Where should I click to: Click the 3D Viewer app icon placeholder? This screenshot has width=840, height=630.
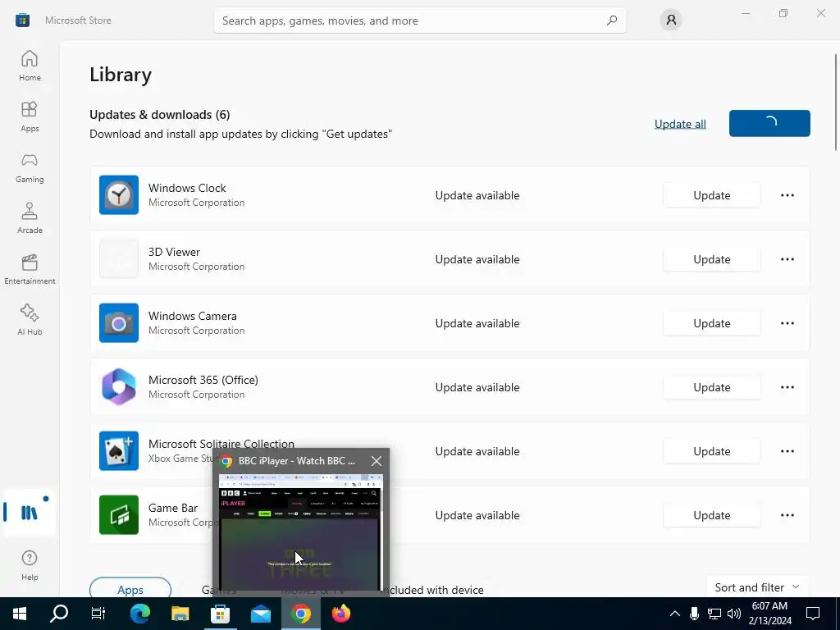pos(119,258)
